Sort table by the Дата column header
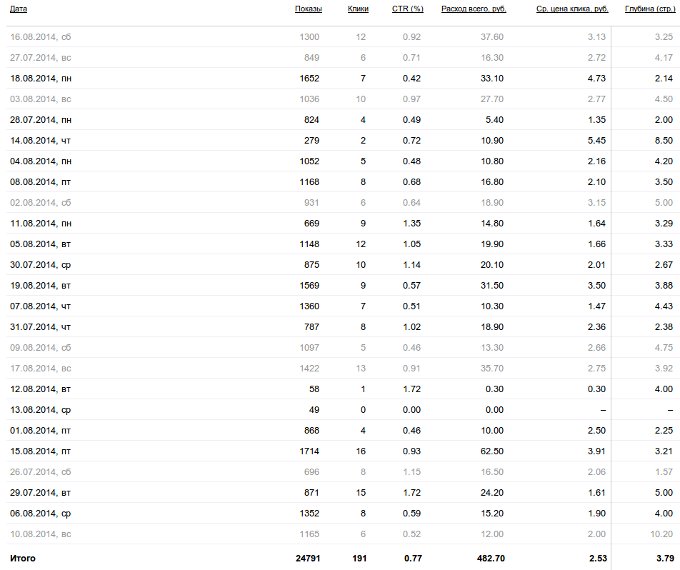The width and height of the screenshot is (680, 570). [x=18, y=9]
